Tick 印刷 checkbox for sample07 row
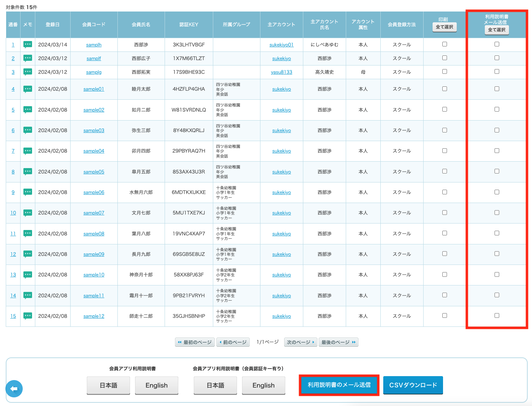The width and height of the screenshot is (532, 406). (444, 212)
